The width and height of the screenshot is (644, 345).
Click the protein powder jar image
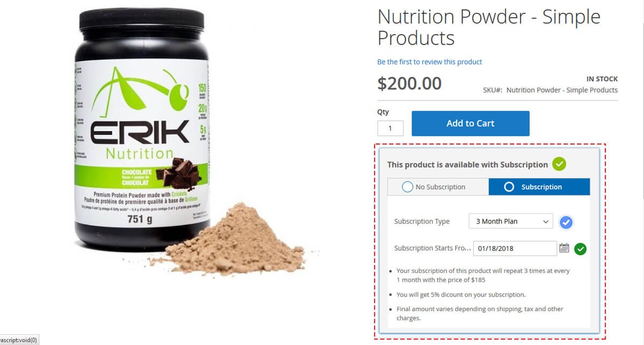[141, 129]
